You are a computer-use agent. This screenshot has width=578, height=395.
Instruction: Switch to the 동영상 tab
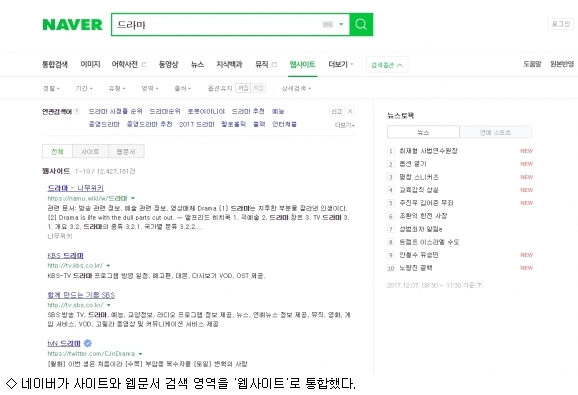click(168, 64)
